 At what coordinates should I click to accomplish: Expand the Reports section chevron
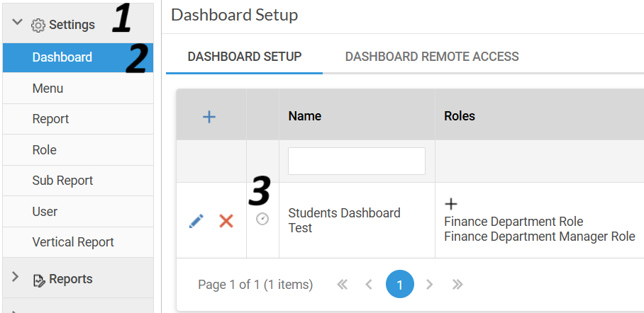coord(15,277)
